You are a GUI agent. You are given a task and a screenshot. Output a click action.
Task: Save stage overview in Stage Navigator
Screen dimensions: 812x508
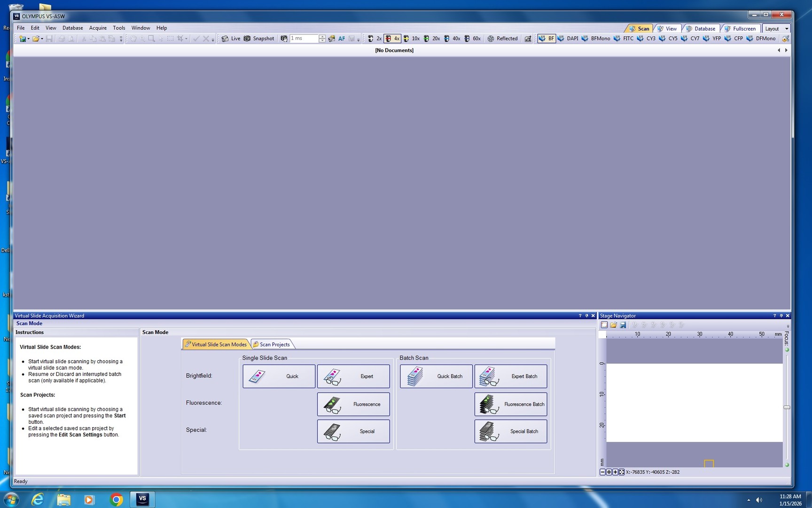click(x=623, y=325)
